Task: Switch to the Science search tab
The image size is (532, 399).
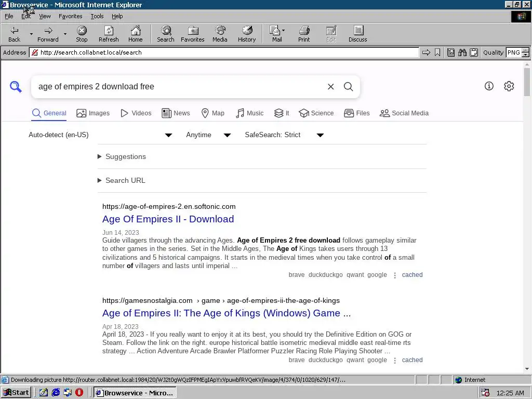Action: pyautogui.click(x=316, y=113)
